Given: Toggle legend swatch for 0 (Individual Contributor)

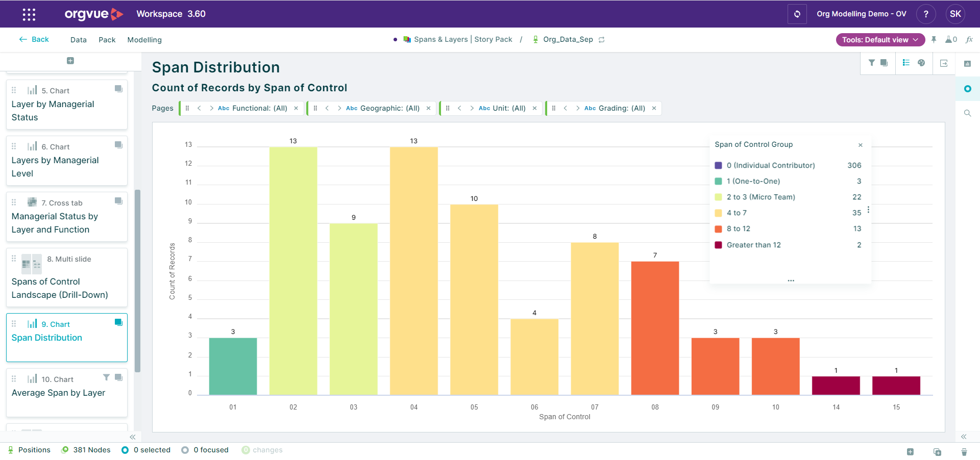Looking at the screenshot, I should pos(718,165).
